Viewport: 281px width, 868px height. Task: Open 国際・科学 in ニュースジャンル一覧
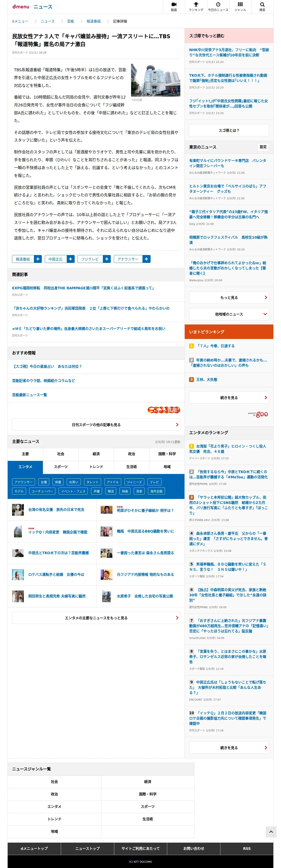(x=148, y=794)
